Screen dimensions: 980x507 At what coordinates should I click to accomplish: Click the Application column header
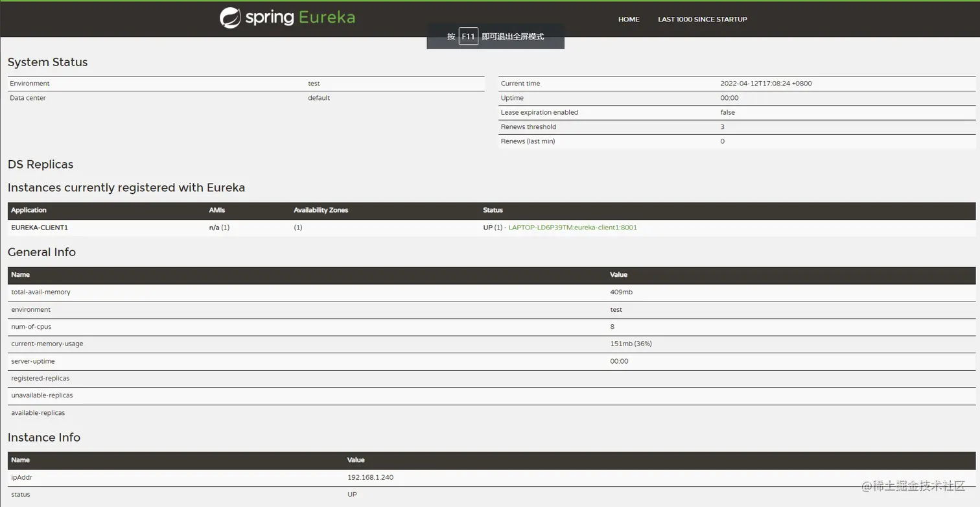29,210
